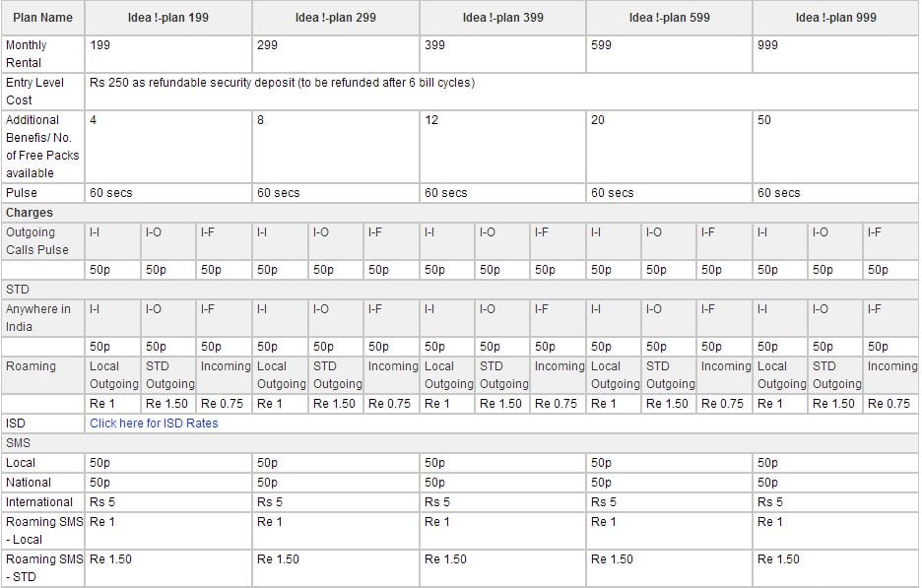Click the Roaming row label
The image size is (922, 588).
point(31,366)
